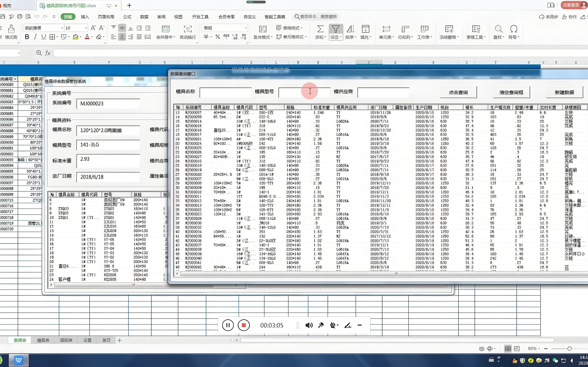Open the 插入 ribbon tab
Viewport: 588px width, 367px height.
(x=85, y=17)
